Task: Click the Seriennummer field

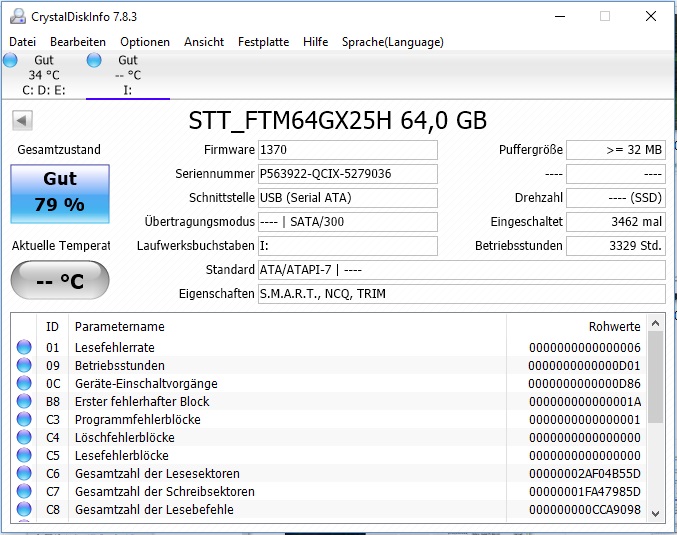Action: pos(348,174)
